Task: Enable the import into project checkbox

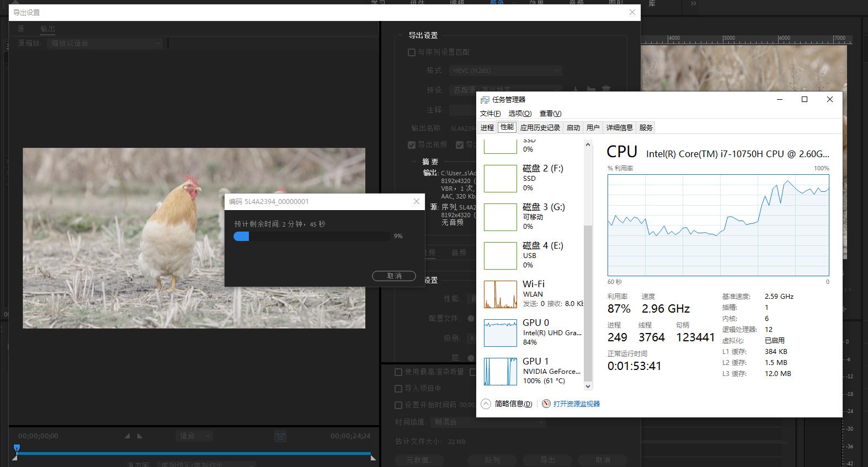Action: [398, 388]
